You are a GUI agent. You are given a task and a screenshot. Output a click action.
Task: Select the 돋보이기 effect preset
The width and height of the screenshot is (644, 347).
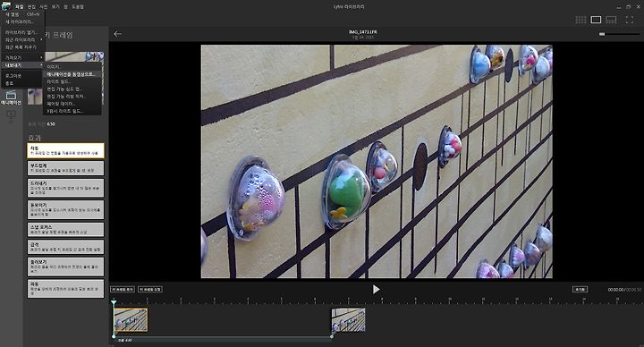pyautogui.click(x=65, y=209)
